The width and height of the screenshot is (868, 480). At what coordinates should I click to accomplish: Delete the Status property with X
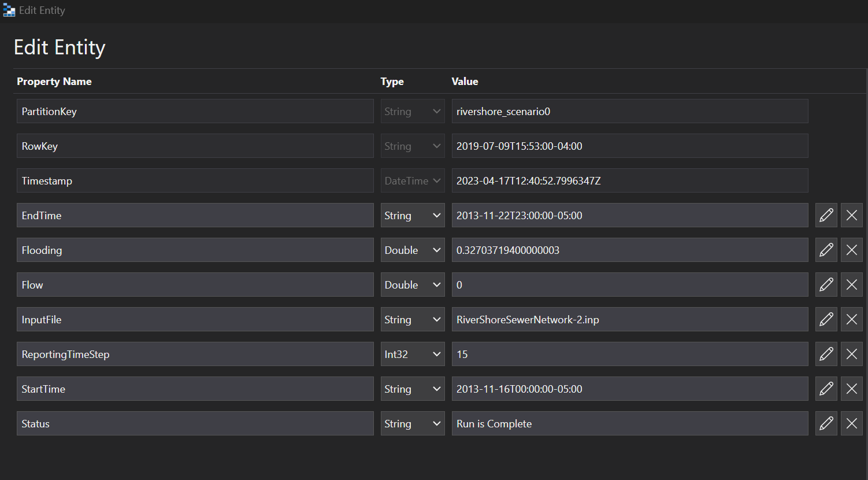852,423
